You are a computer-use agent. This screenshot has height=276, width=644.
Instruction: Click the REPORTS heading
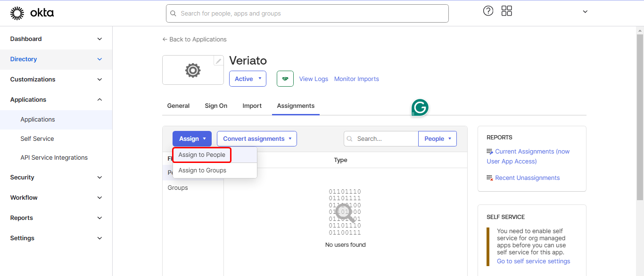tap(499, 138)
